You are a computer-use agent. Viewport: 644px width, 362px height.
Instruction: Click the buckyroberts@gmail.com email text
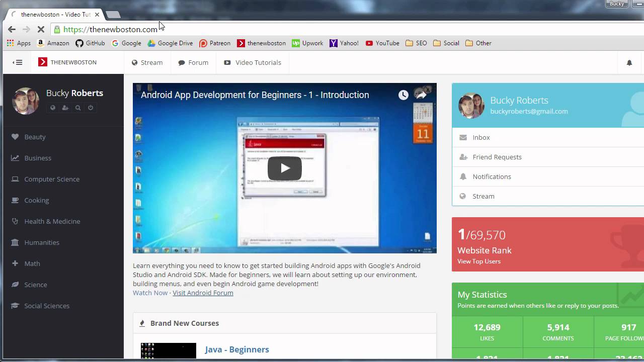529,112
